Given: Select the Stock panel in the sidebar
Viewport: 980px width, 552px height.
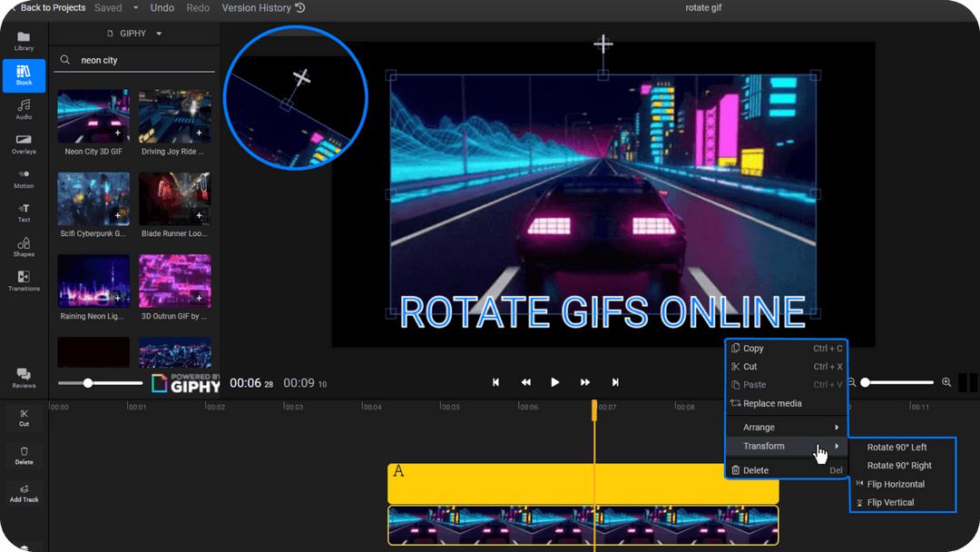Looking at the screenshot, I should point(24,75).
